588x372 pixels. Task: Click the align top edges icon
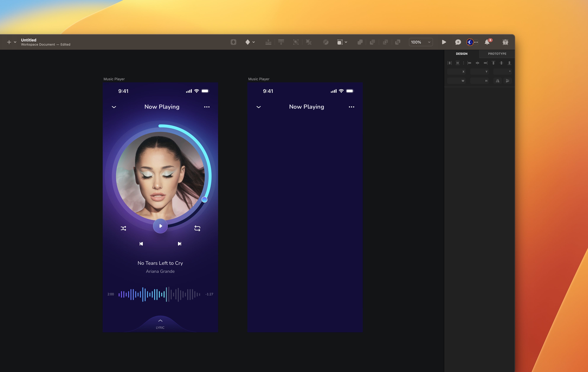pos(493,63)
